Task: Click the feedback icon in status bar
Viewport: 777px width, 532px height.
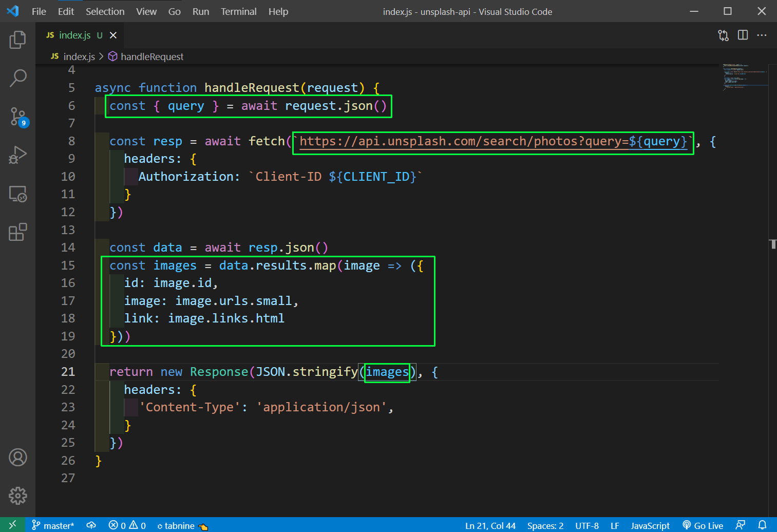Action: pyautogui.click(x=740, y=525)
